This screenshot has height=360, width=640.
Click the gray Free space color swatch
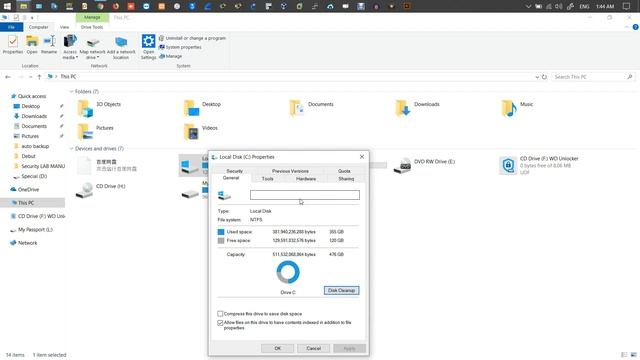coord(221,240)
